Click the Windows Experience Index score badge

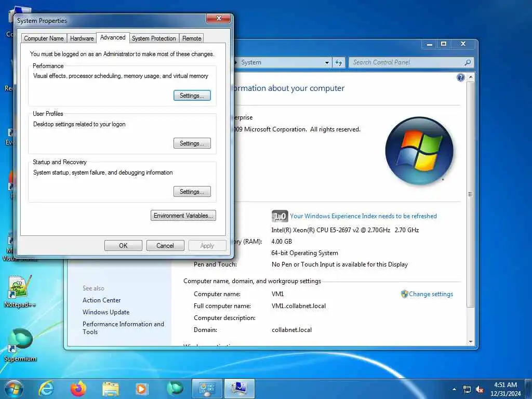(280, 216)
